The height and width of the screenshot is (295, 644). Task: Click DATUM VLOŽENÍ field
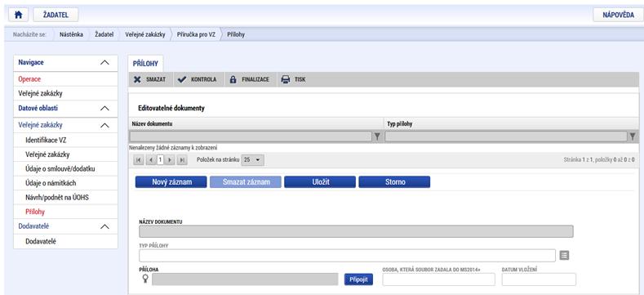pyautogui.click(x=539, y=279)
